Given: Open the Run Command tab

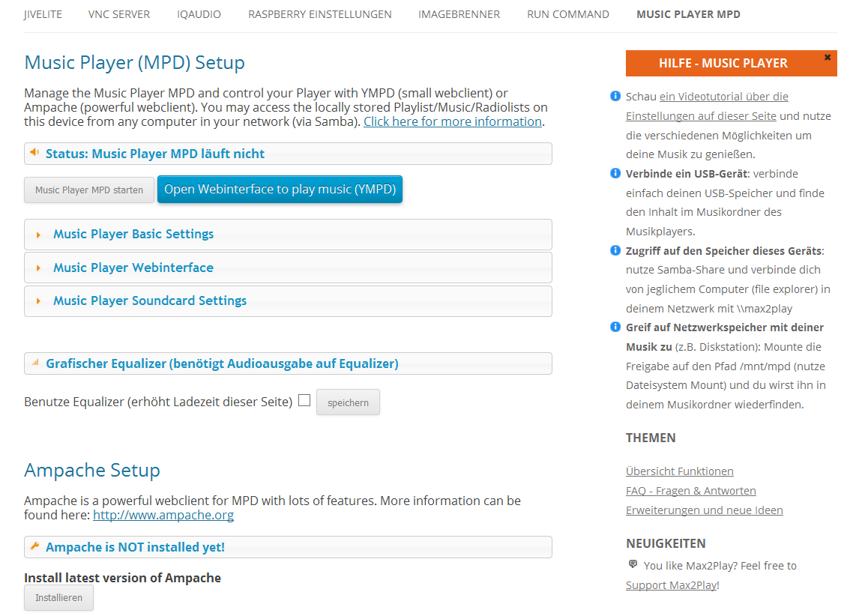Looking at the screenshot, I should pyautogui.click(x=568, y=14).
